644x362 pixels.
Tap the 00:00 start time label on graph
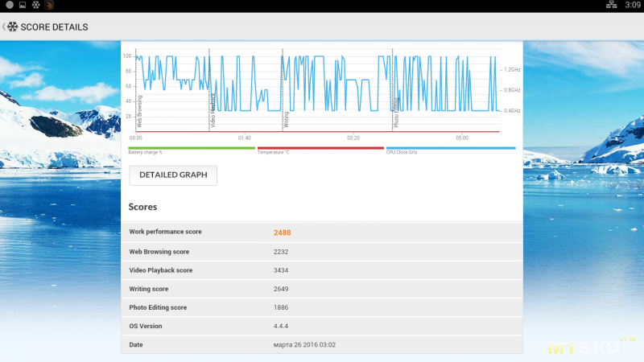[135, 138]
